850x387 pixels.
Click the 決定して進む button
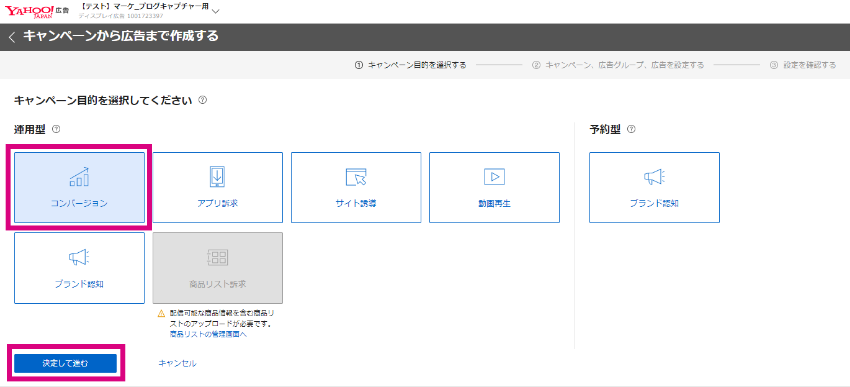tap(66, 363)
